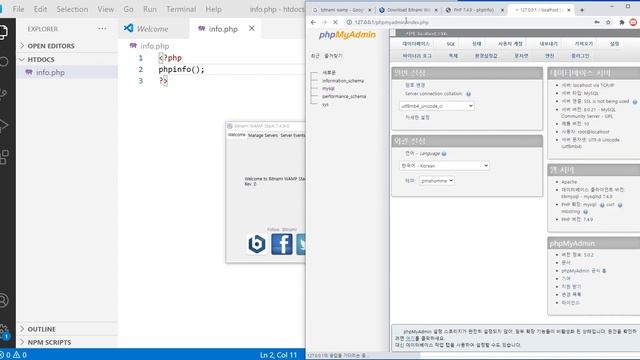The image size is (640, 360).
Task: Click the errors and warnings indicator in status bar
Action: [13, 355]
